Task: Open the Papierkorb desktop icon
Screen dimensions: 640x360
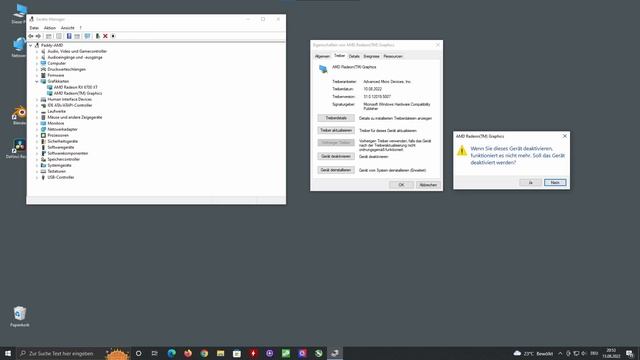Action: [20, 317]
